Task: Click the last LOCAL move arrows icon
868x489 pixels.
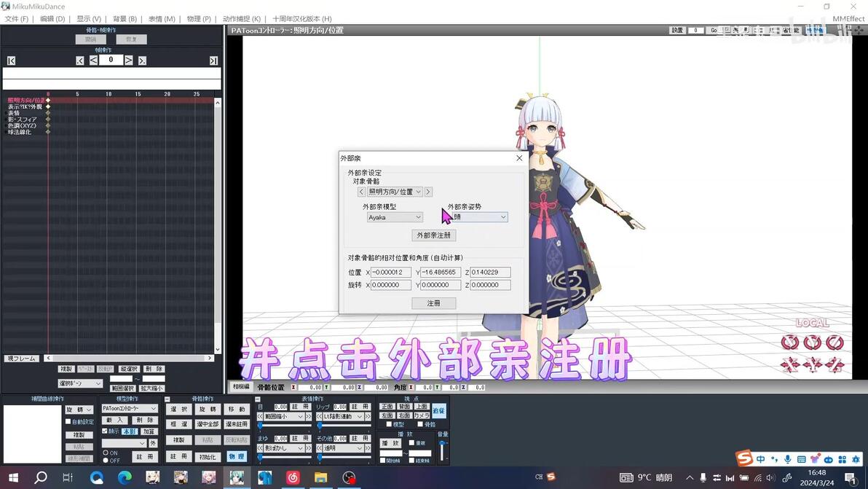Action: pos(835,364)
